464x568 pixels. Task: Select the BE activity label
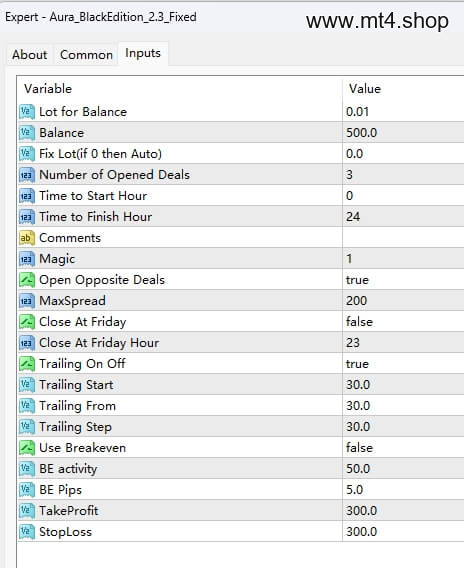tap(68, 469)
